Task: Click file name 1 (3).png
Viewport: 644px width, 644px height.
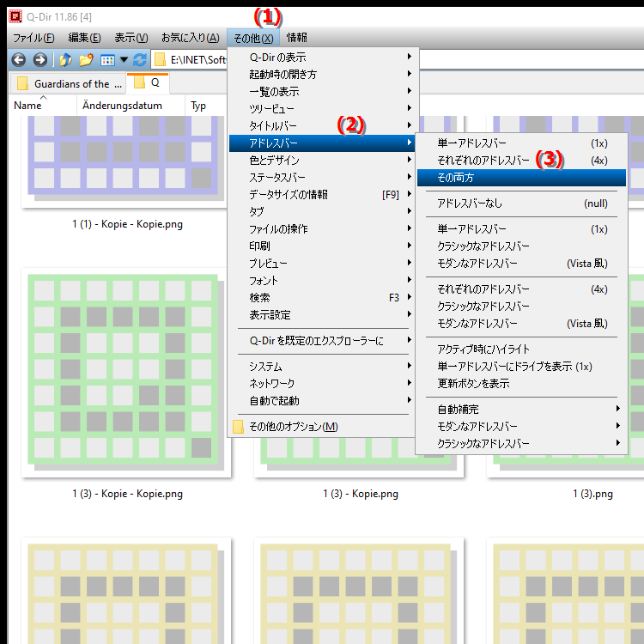Action: click(x=592, y=494)
